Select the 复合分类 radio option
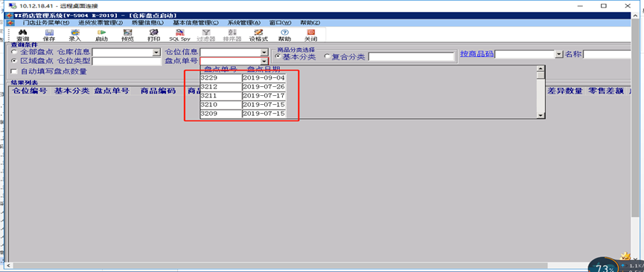The width and height of the screenshot is (644, 272). 328,57
